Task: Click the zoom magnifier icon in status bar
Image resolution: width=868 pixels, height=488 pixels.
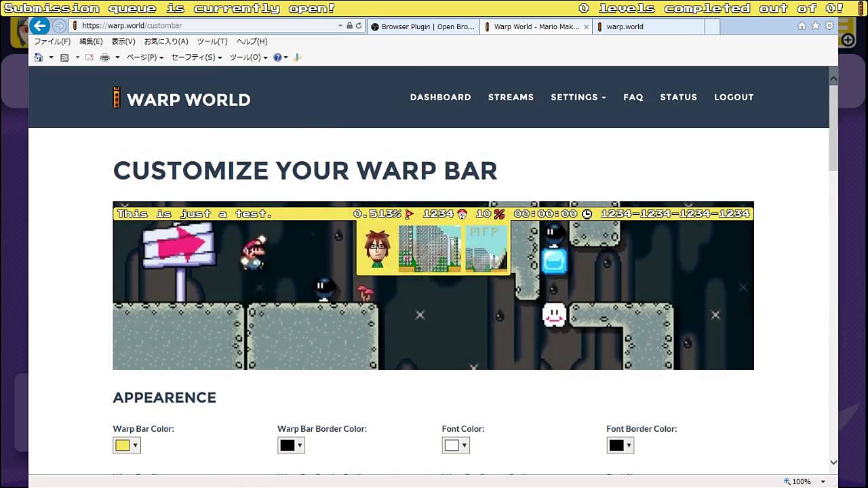Action: point(787,481)
